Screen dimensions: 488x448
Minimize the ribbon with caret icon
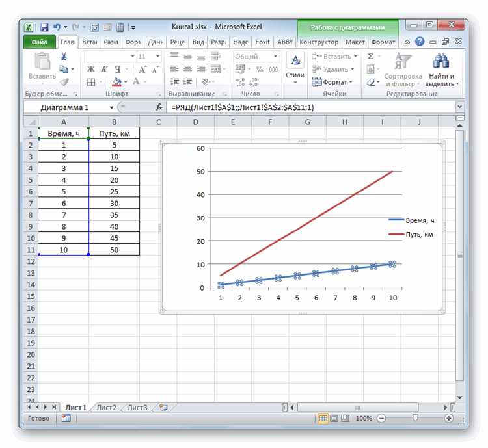(x=407, y=42)
